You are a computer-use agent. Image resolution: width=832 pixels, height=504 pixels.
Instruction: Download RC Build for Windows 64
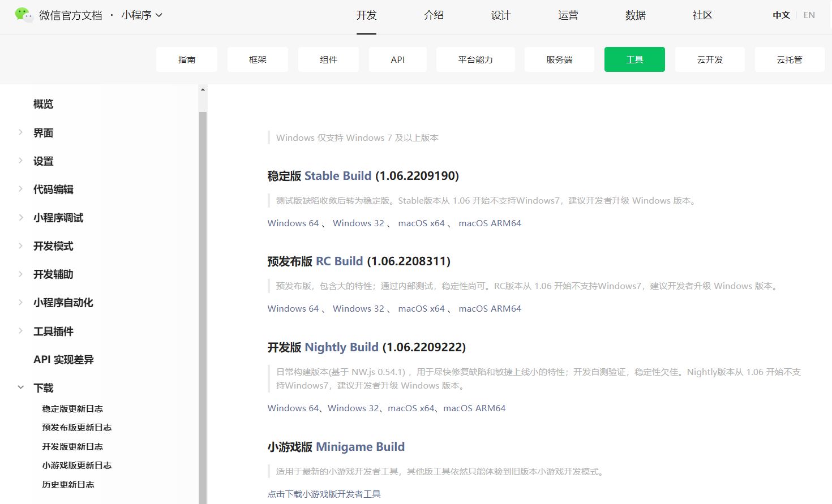[293, 308]
